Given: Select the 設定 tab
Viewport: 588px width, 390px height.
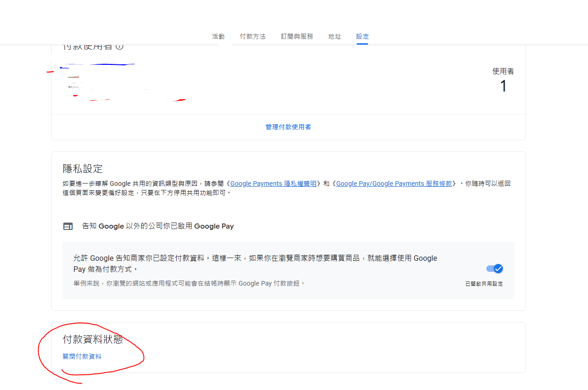Looking at the screenshot, I should [362, 36].
